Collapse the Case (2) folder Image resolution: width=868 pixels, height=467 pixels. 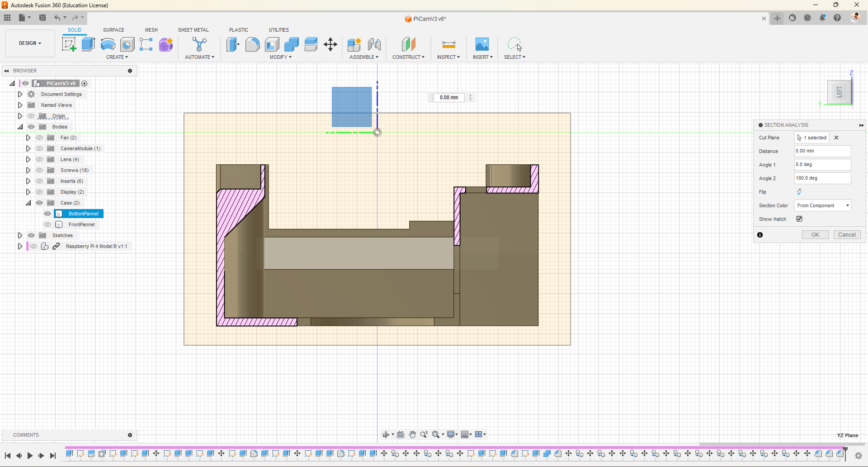tap(28, 203)
